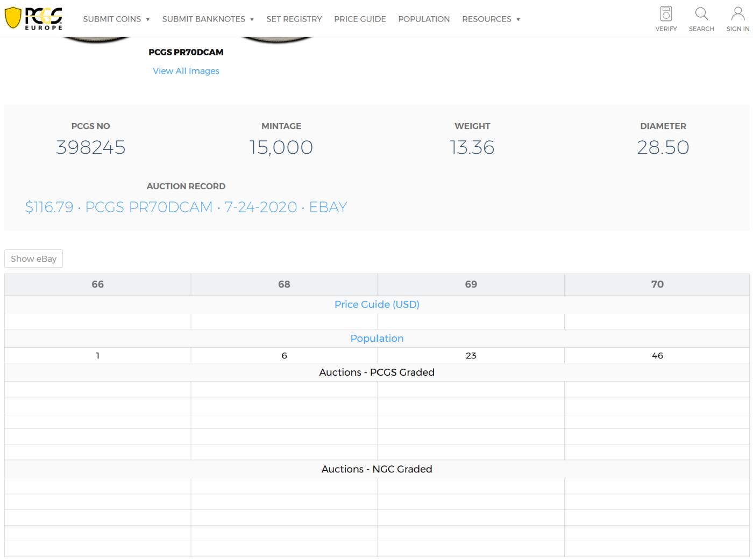Toggle the Show eBay button
753x560 pixels.
(33, 259)
